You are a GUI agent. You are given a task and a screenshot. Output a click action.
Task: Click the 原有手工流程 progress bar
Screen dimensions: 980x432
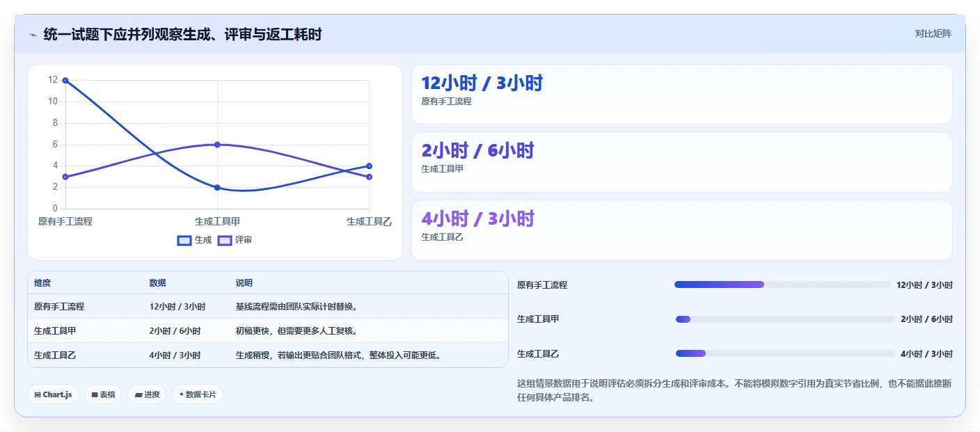[782, 285]
